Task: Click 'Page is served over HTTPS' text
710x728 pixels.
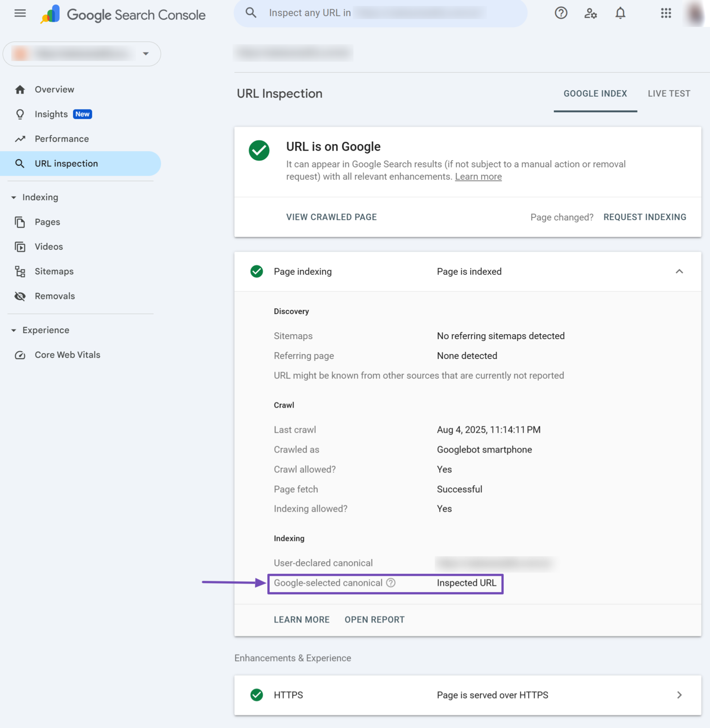Action: (492, 695)
